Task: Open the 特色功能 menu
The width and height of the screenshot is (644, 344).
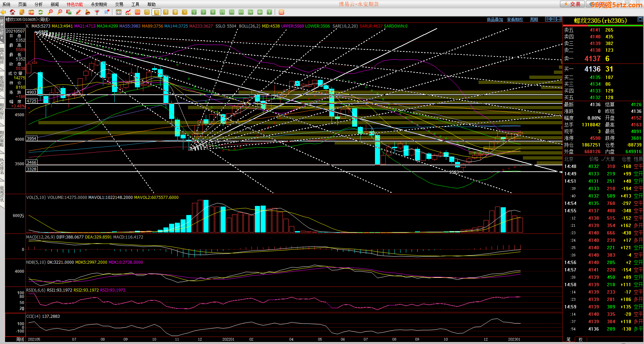Action: 75,4
